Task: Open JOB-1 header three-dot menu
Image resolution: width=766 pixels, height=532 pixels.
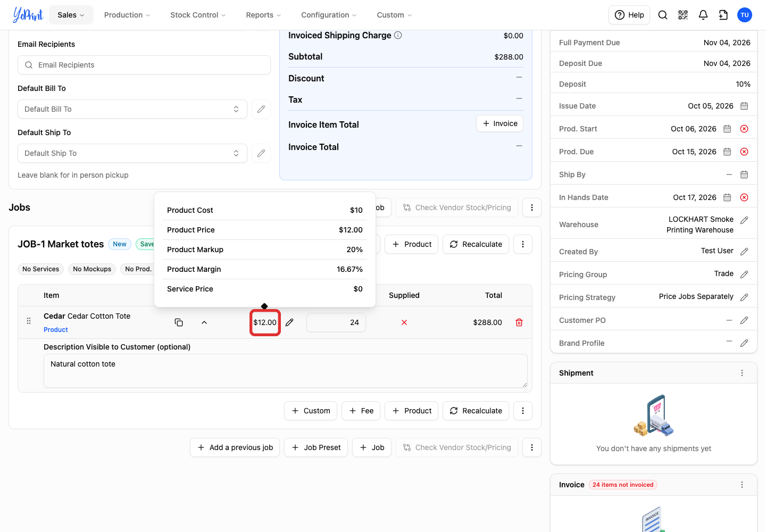Action: (x=523, y=244)
